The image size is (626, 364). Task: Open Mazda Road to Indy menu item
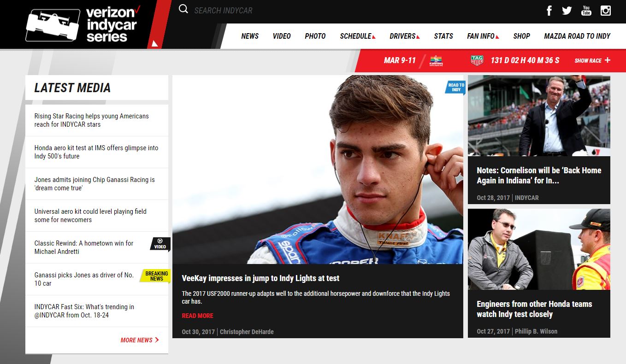[x=577, y=36]
